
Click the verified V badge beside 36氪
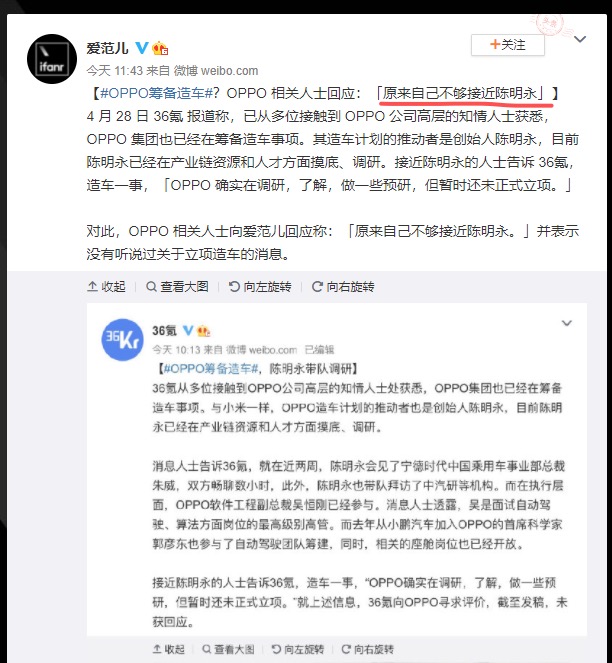click(188, 330)
